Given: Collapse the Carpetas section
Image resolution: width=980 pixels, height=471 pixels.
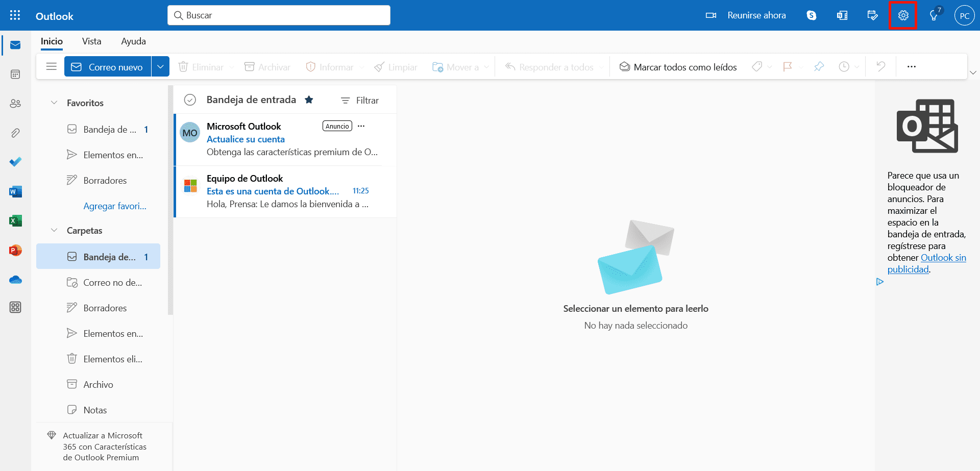Looking at the screenshot, I should (x=54, y=230).
